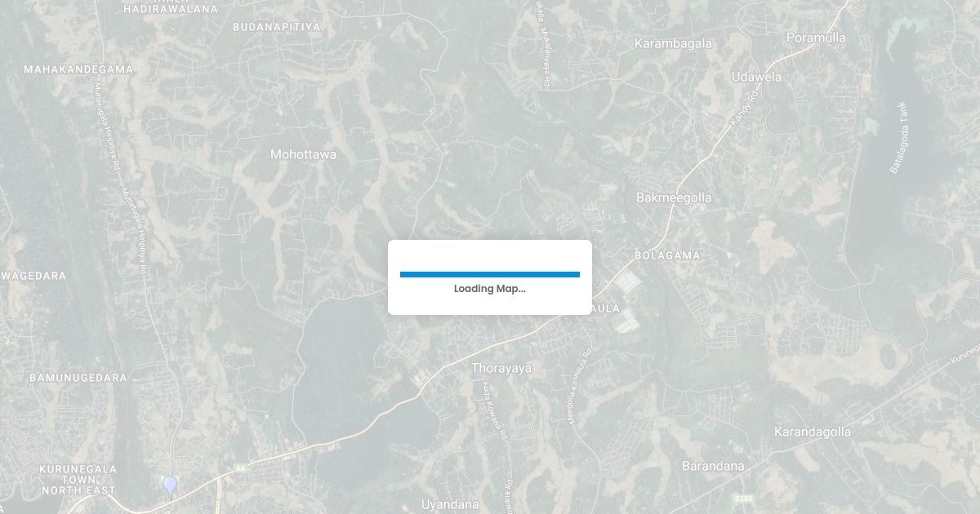This screenshot has height=514, width=980.
Task: Click the blue location pin marker
Action: pyautogui.click(x=170, y=487)
